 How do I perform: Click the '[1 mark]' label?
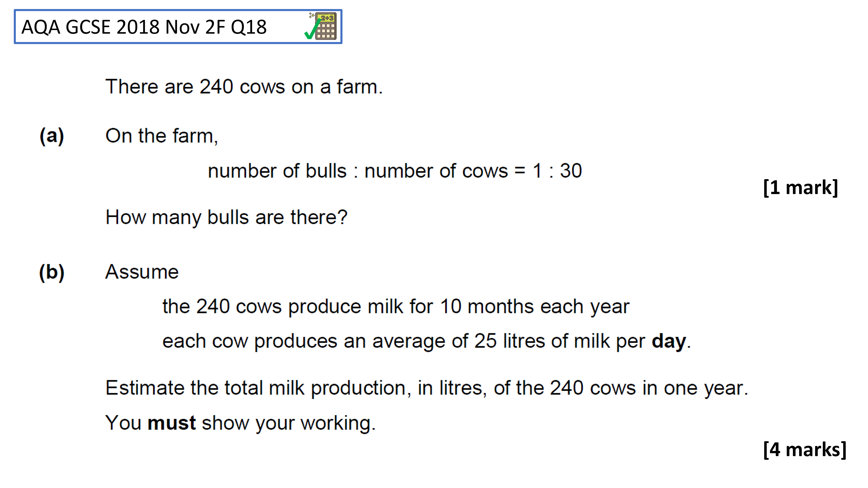(x=801, y=187)
